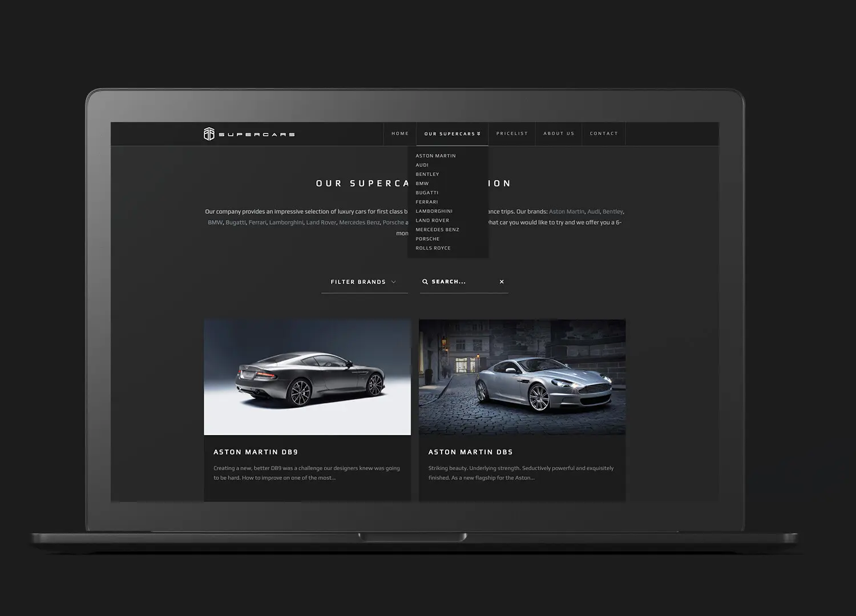The image size is (856, 616).
Task: Select Rolls Royce from the dropdown menu
Action: click(x=433, y=248)
